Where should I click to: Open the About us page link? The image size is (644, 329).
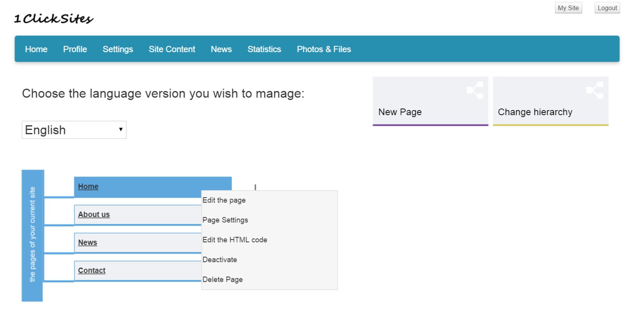pos(94,214)
